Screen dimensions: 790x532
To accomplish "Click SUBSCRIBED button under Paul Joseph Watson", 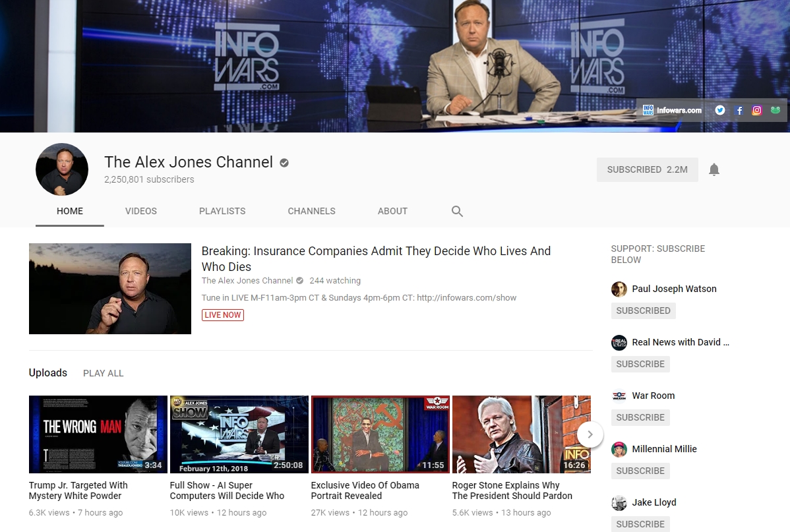I will (644, 311).
